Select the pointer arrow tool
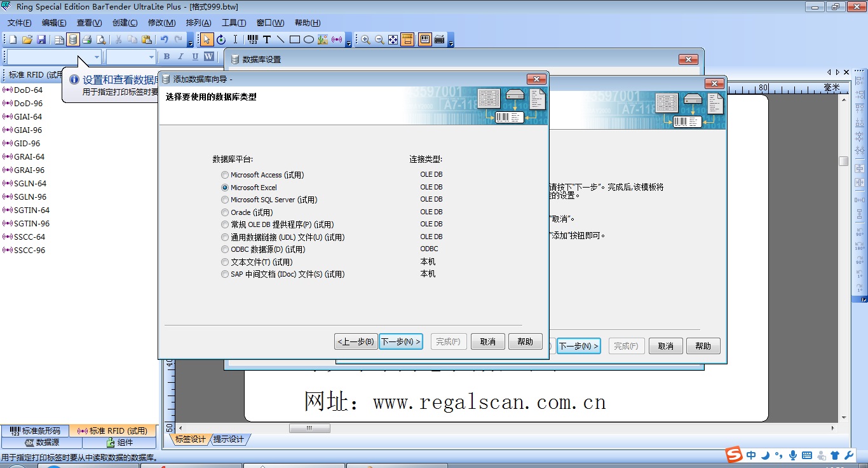 coord(207,39)
